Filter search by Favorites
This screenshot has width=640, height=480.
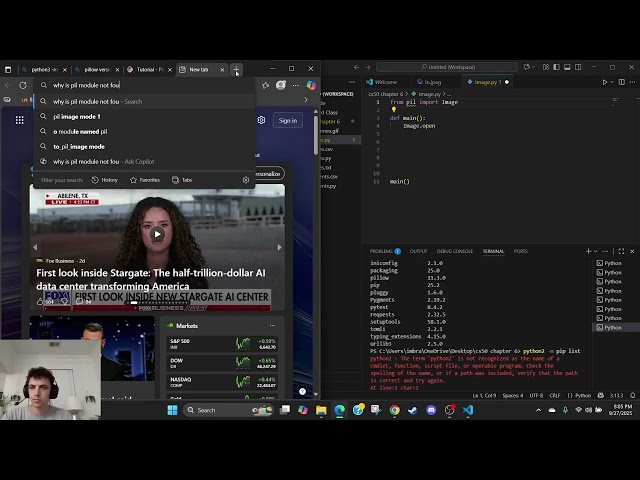pos(144,180)
